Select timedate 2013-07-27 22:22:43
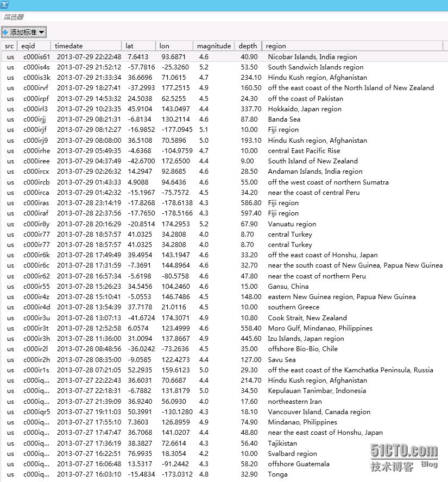Screen dimensions: 448x482 (x=89, y=380)
